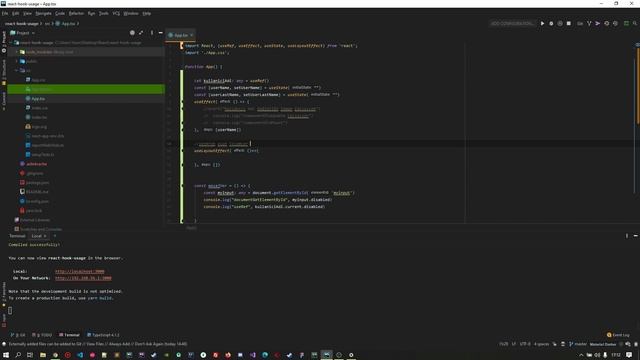Click Material Darker theme in status bar
This screenshot has width=640, height=360.
click(602, 344)
